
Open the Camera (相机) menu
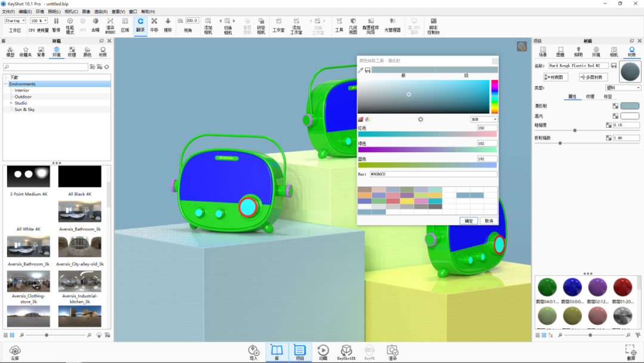point(71,11)
